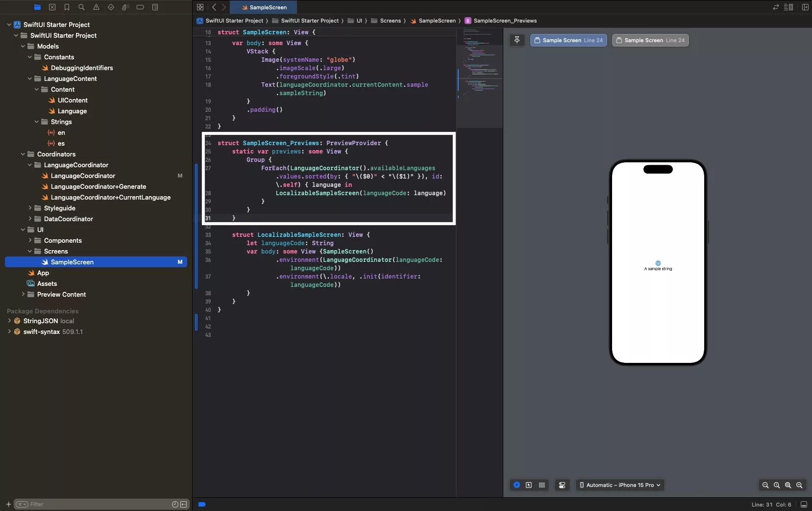This screenshot has height=511, width=812.
Task: Click UI in the jump bar
Action: click(355, 21)
